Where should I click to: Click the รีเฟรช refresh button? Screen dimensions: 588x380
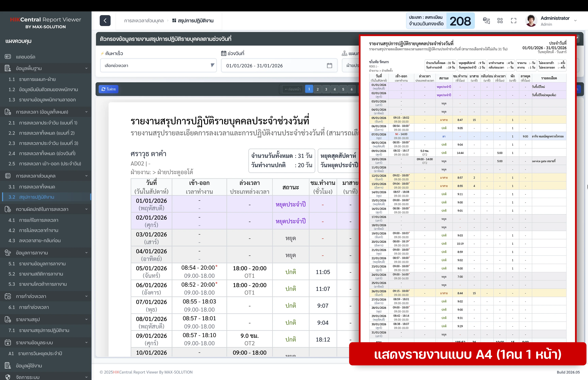[x=108, y=89]
